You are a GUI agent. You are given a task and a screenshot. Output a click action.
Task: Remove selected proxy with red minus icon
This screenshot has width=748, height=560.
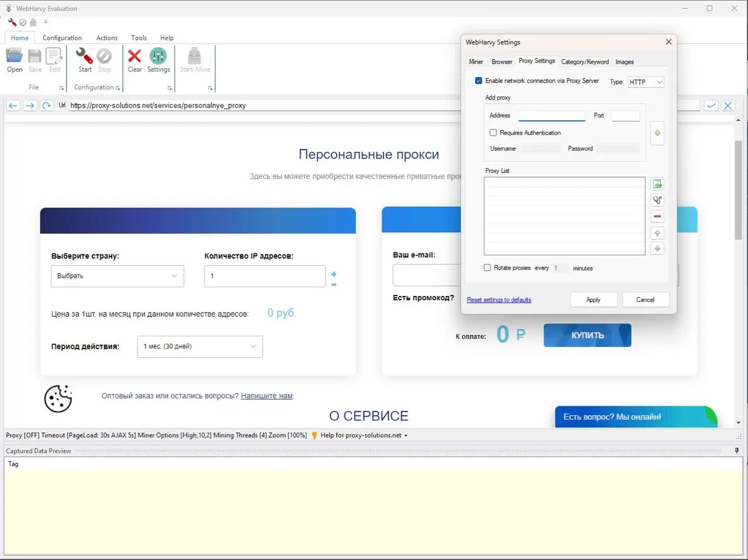(657, 217)
